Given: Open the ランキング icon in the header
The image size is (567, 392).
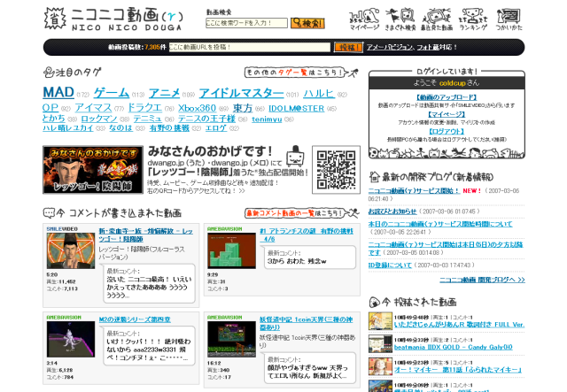Looking at the screenshot, I should pos(472,19).
